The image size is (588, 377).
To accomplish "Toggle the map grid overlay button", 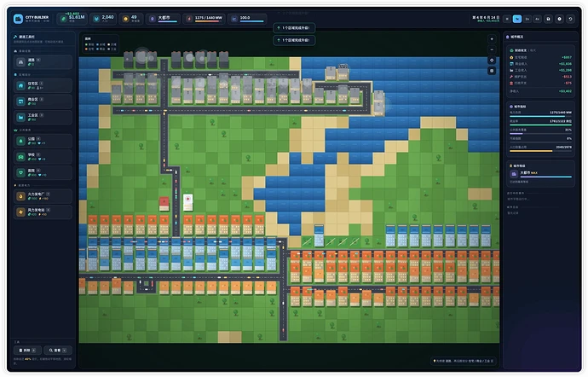I will (492, 71).
